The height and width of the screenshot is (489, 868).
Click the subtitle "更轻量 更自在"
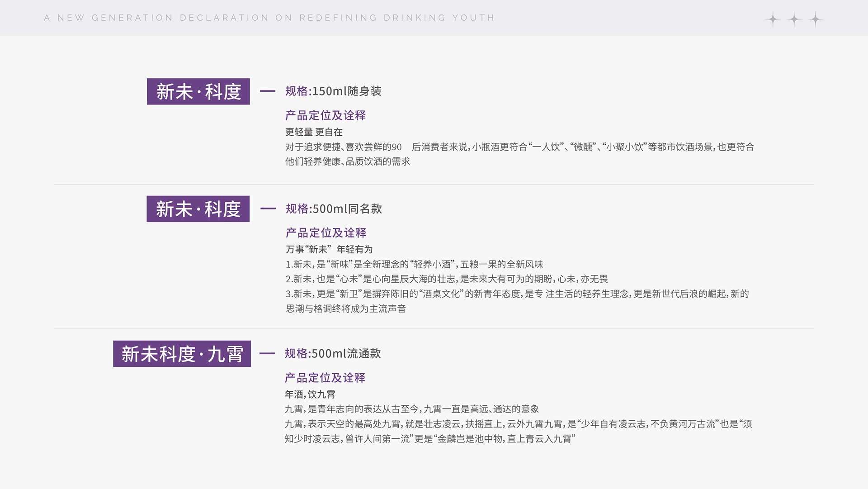point(314,132)
